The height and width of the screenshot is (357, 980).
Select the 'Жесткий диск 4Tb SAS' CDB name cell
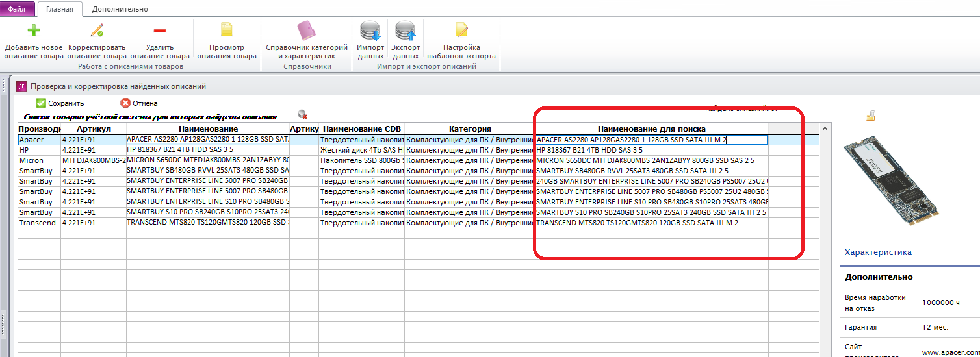361,150
